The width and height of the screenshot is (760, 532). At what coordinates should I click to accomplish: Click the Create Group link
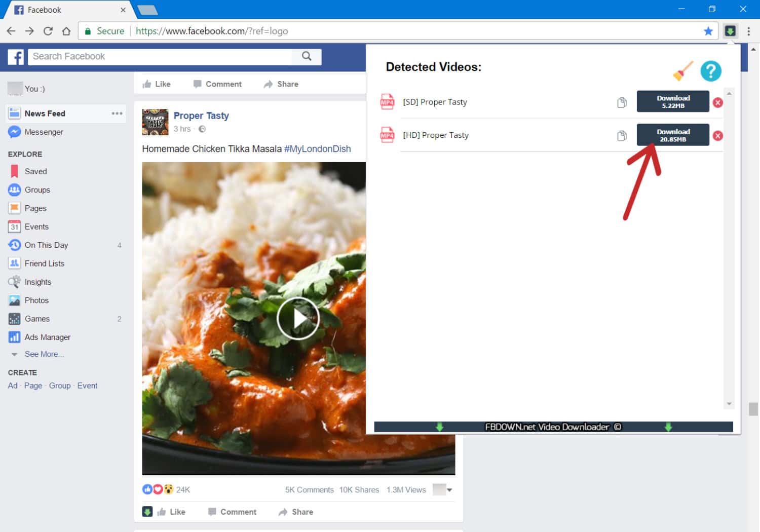60,386
